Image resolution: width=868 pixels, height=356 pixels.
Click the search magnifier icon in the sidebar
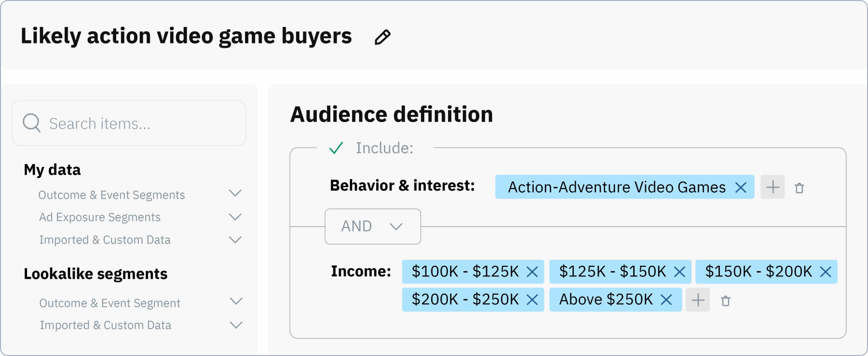tap(31, 123)
